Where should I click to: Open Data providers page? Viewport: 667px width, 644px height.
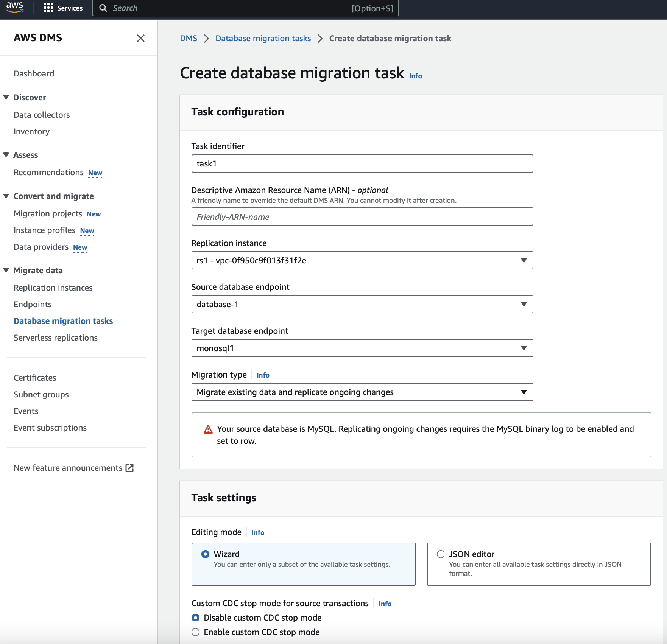pos(41,247)
